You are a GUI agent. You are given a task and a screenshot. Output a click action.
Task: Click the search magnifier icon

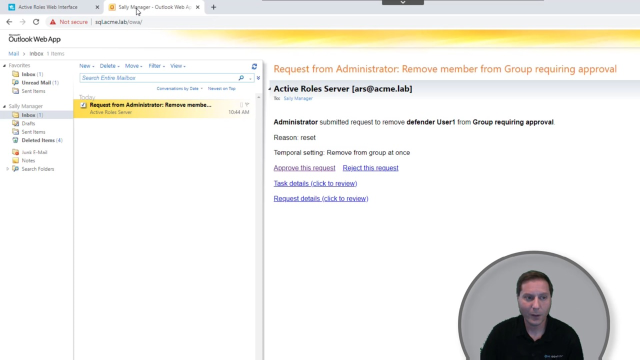[241, 78]
